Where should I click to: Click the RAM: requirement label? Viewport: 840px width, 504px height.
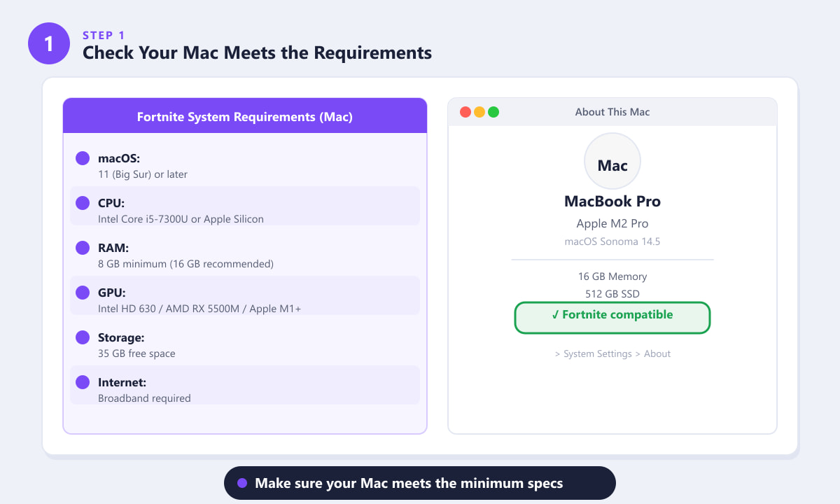click(113, 248)
